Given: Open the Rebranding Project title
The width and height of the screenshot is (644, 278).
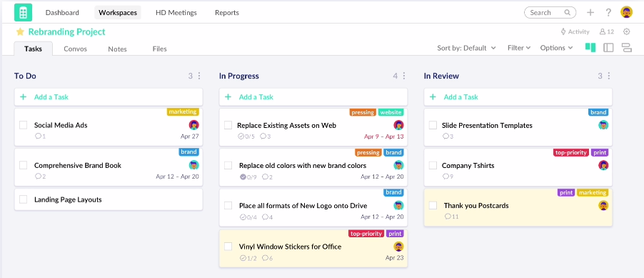Looking at the screenshot, I should [66, 31].
